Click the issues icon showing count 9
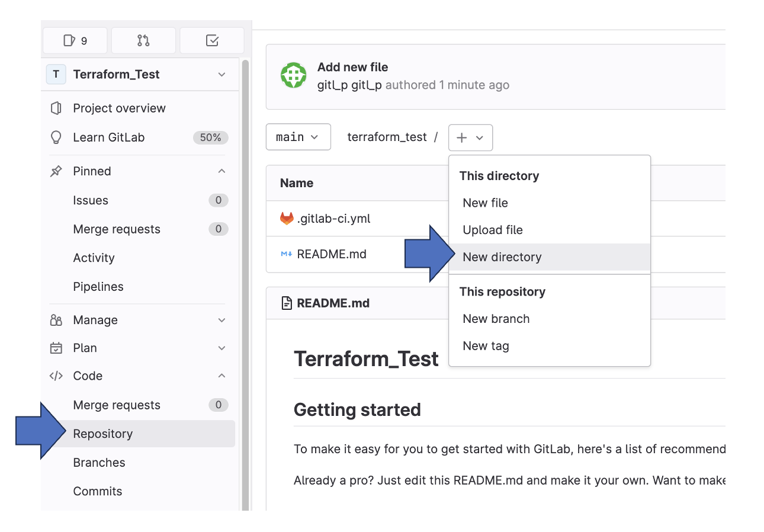 click(75, 40)
